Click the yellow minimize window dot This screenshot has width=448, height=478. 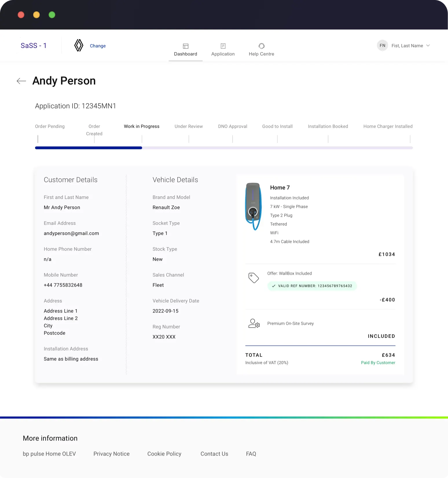(36, 15)
